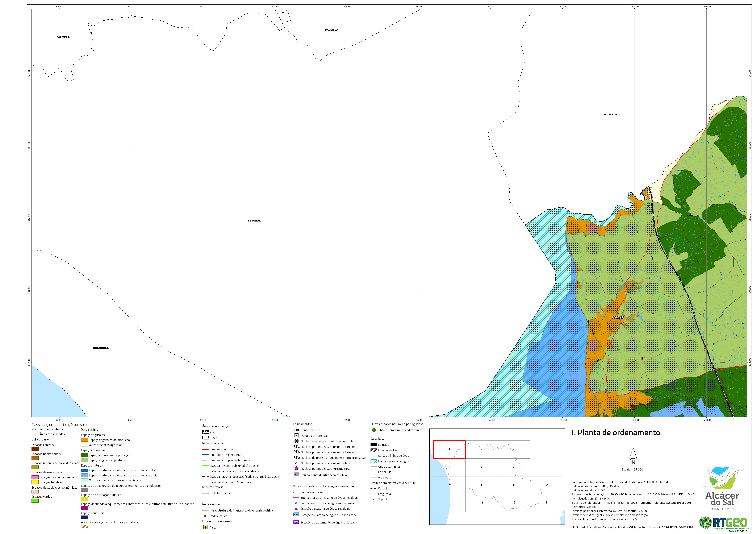
Task: Click the black-and-white railway line symbol in legend
Action: [x=205, y=493]
